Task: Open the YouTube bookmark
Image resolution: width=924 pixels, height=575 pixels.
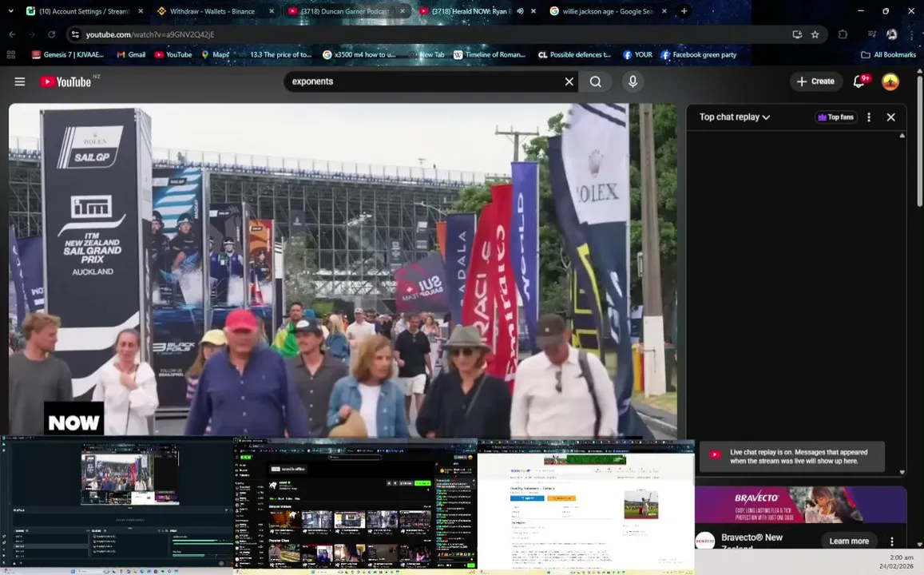Action: (x=173, y=55)
